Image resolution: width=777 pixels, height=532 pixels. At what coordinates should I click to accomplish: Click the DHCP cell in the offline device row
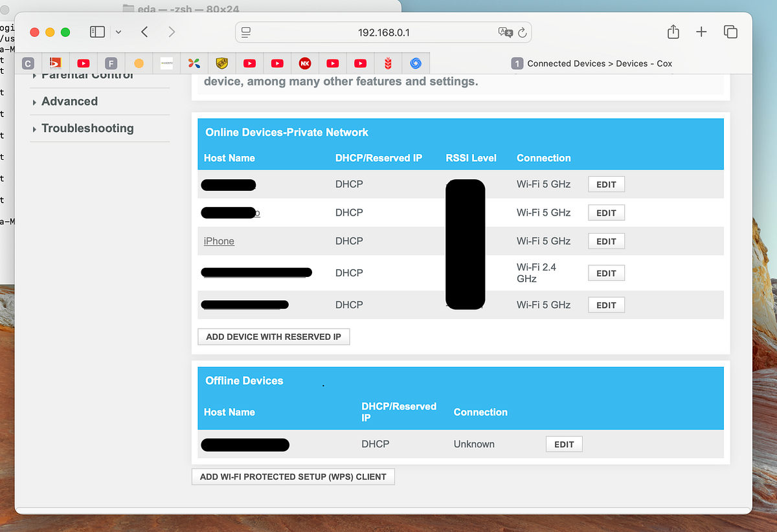click(x=376, y=444)
